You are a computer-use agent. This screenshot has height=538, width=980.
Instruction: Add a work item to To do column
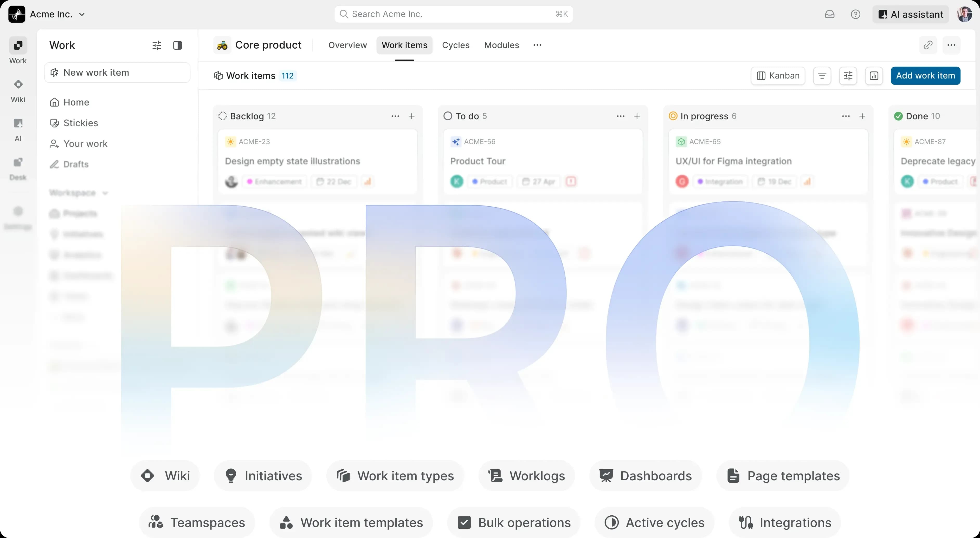point(637,116)
